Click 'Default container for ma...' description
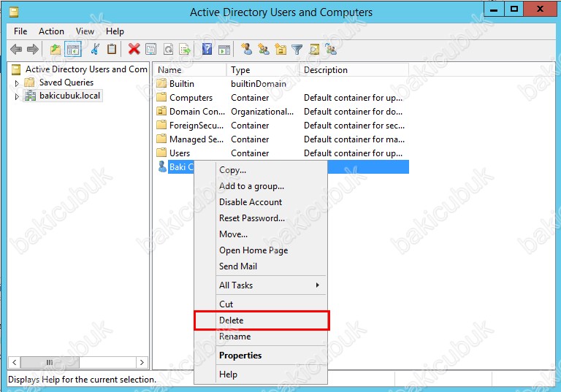 [x=354, y=139]
